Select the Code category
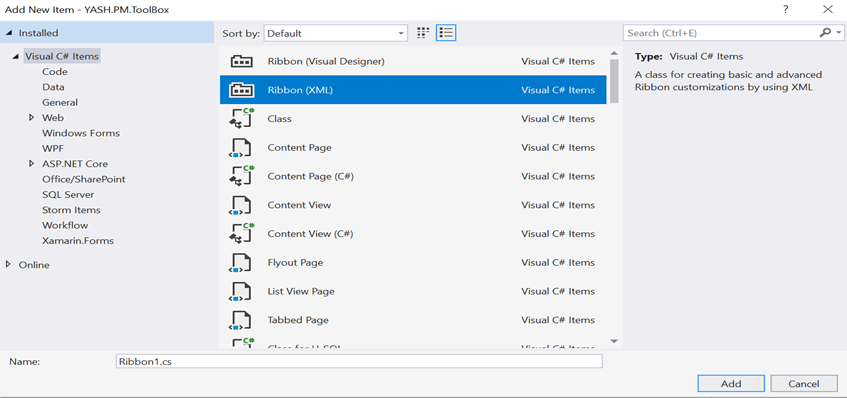 tap(55, 72)
